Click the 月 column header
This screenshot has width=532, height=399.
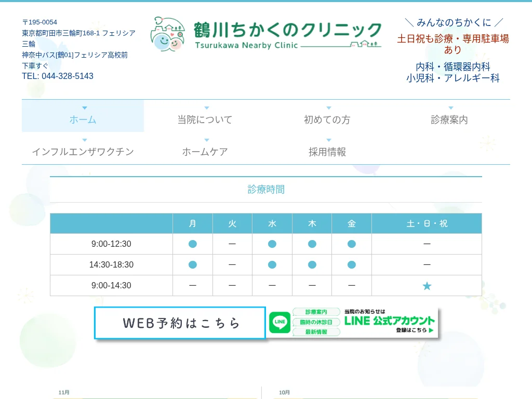(x=193, y=223)
